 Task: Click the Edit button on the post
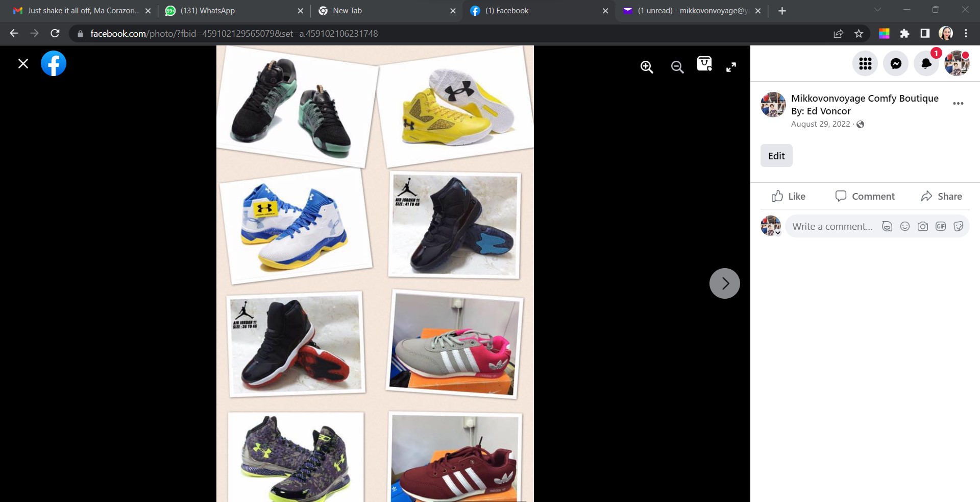pos(776,156)
